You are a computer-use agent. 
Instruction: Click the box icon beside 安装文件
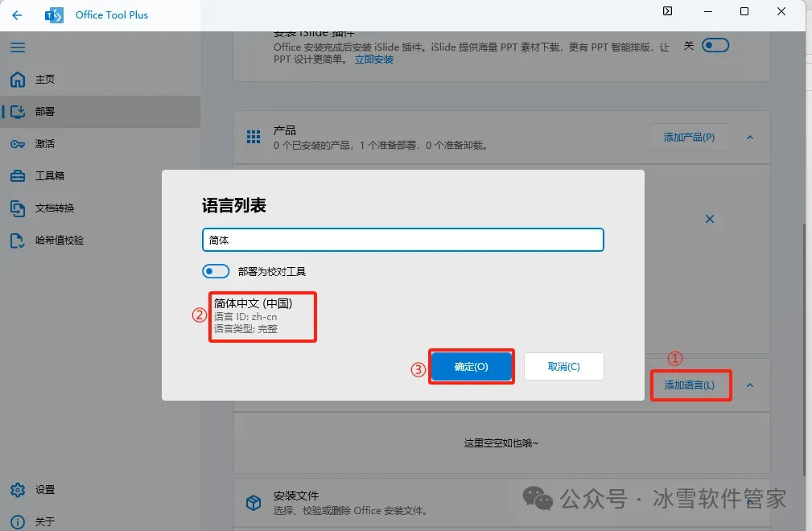coord(253,503)
